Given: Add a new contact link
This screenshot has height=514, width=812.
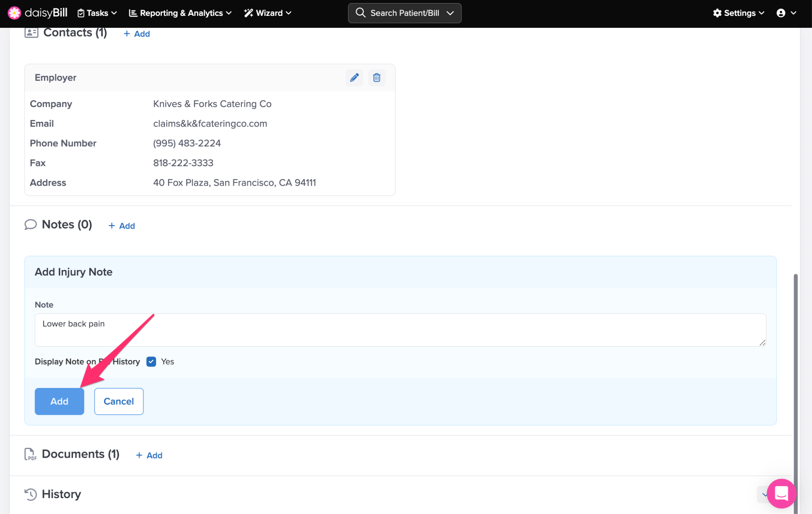Looking at the screenshot, I should click(137, 34).
